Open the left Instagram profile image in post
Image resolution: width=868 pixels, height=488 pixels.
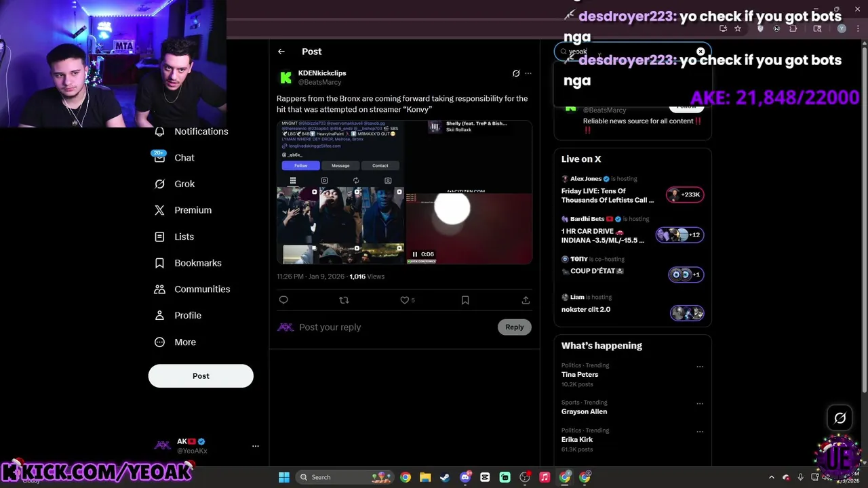click(x=340, y=192)
